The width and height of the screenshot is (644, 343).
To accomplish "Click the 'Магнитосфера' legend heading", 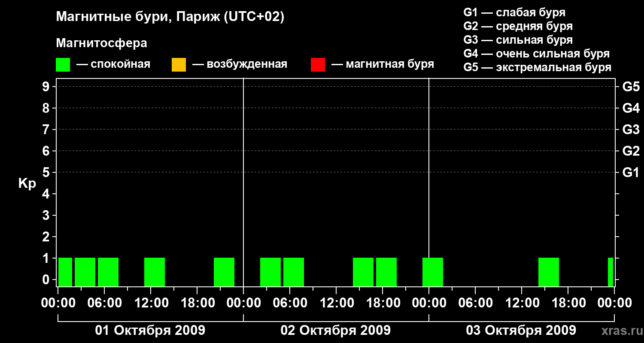I will pos(101,43).
